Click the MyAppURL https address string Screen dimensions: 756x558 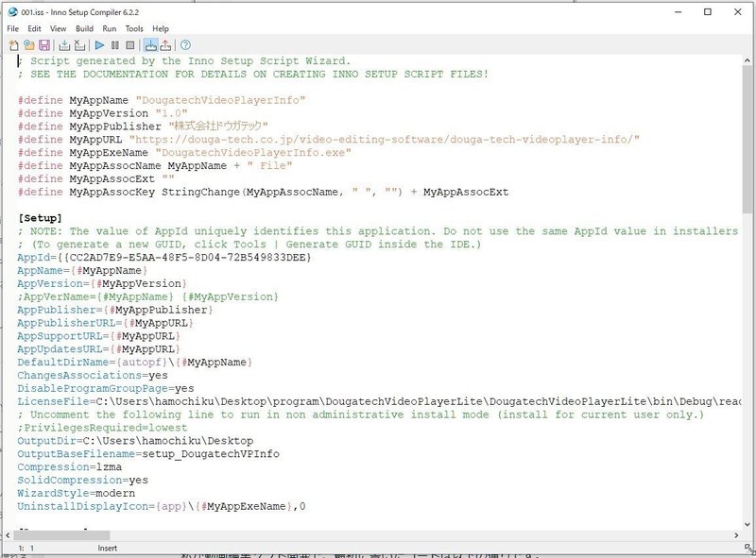click(385, 139)
